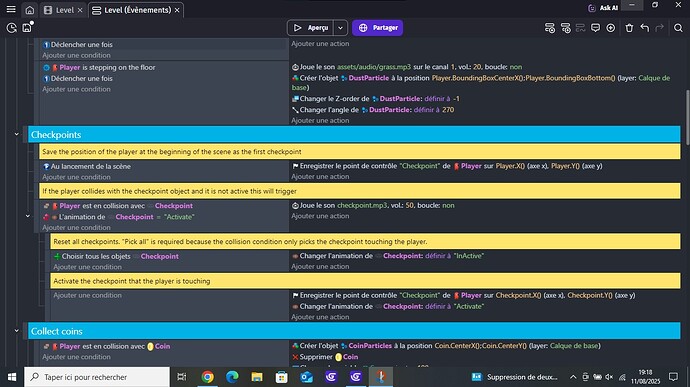Go to the home page icon
The width and height of the screenshot is (690, 387).
coord(29,10)
